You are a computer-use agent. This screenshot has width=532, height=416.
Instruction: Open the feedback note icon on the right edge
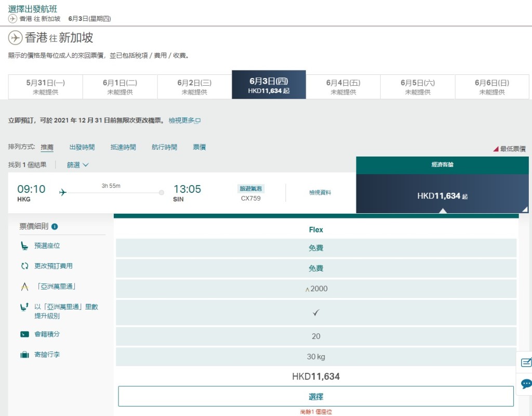click(x=526, y=362)
